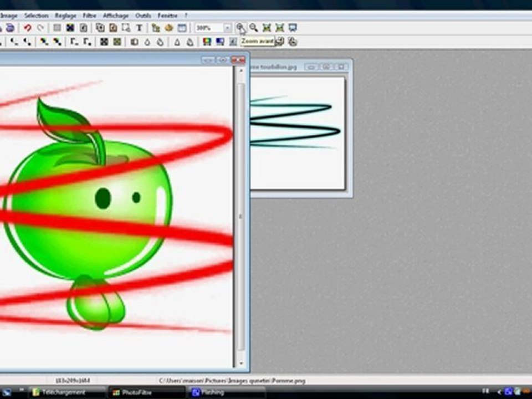This screenshot has width=532, height=399.
Task: Apply the dust removal filter icon
Action: (134, 42)
